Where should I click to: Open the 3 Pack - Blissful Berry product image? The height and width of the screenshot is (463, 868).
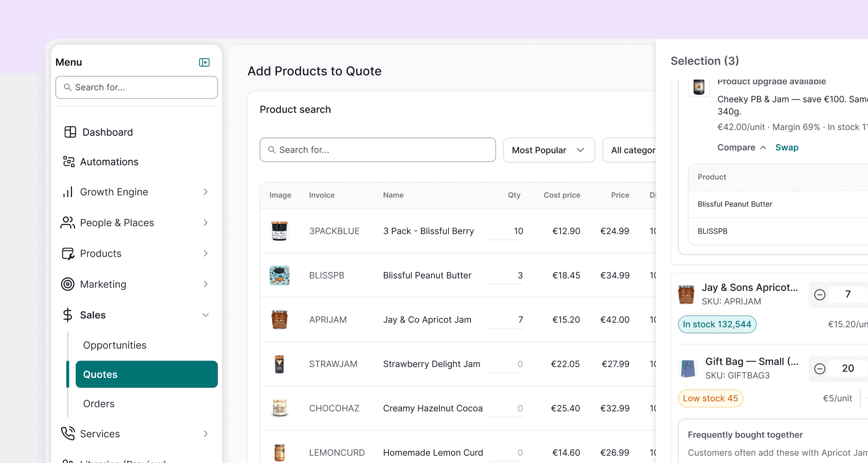point(279,231)
